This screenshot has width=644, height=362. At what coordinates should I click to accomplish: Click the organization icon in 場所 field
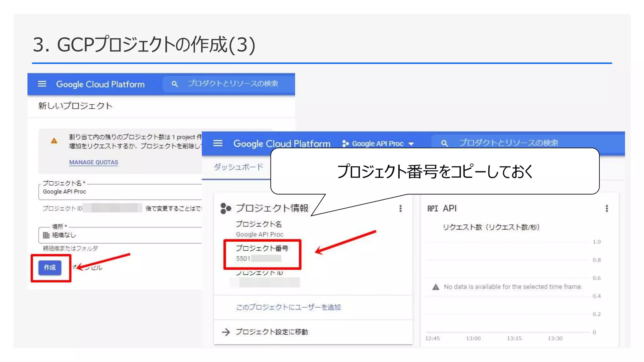click(46, 235)
